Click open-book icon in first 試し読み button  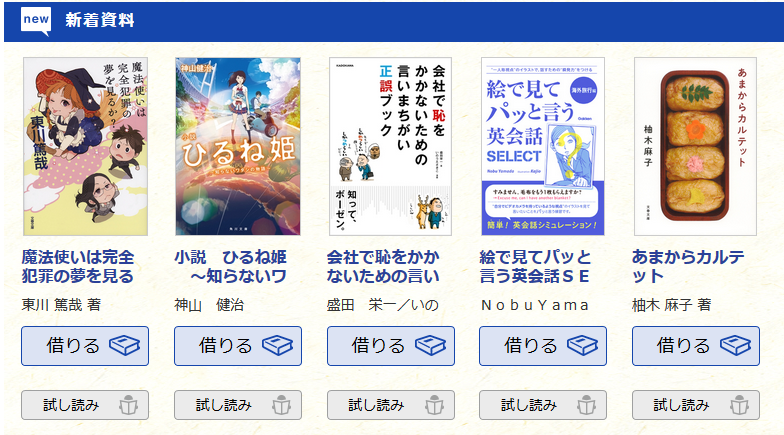coord(128,405)
